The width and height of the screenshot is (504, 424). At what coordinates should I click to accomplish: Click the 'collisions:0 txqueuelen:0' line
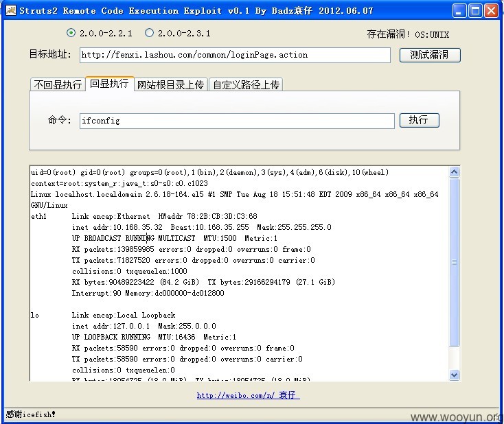pyautogui.click(x=124, y=370)
